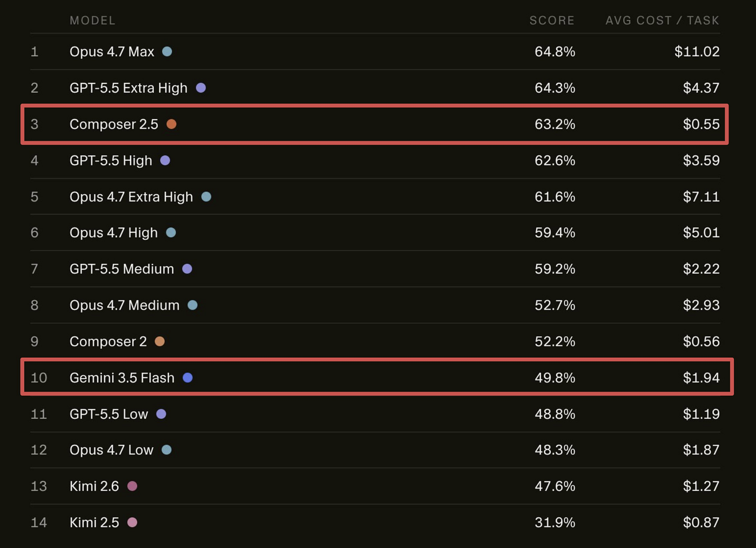756x548 pixels.
Task: Click the dot beside Opus 4.7 Extra High
Action: coord(206,197)
